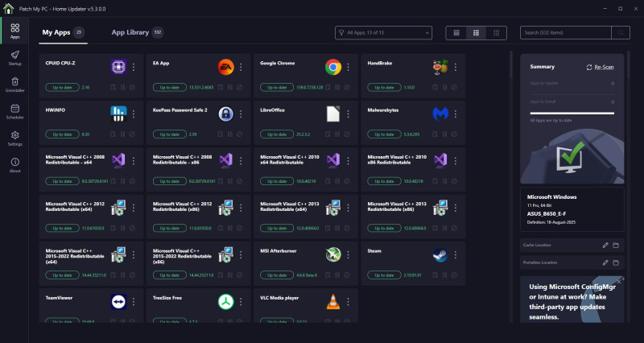The image size is (644, 343).
Task: Open three-dot menu for MSI Afterburner
Action: point(349,254)
